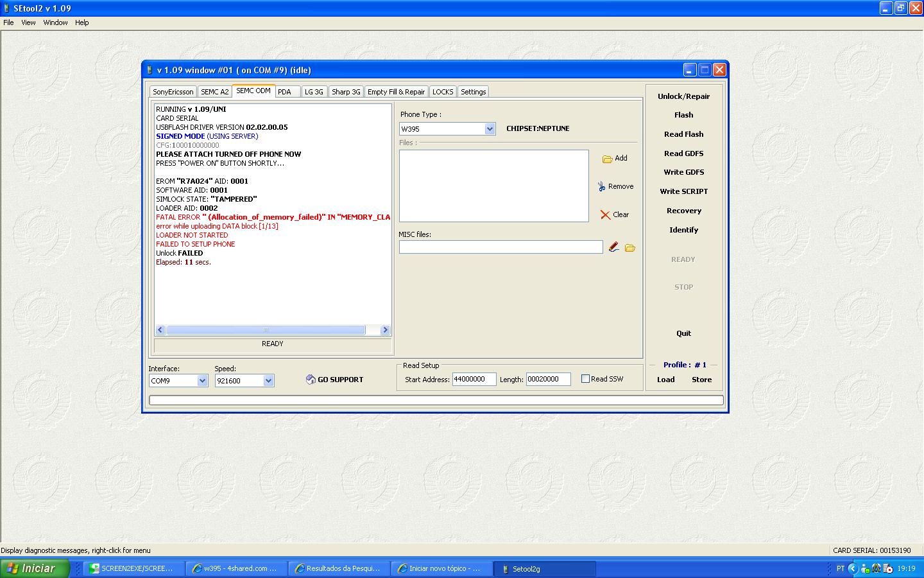Click the FATAL ERROR log line
This screenshot has width=924, height=578.
[x=273, y=217]
